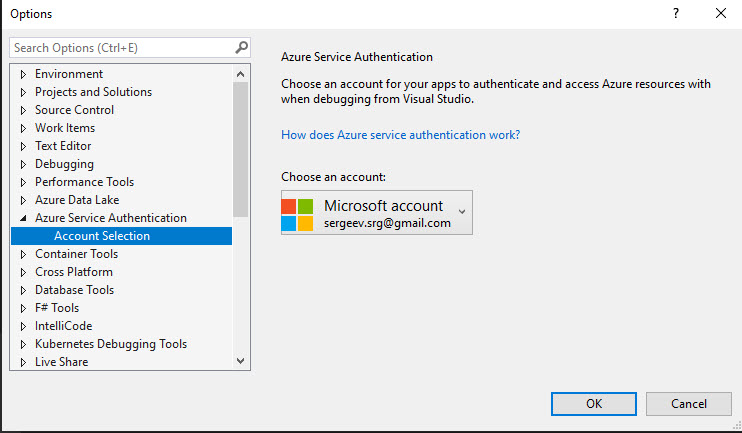The image size is (742, 433).
Task: Select Account Selection in the tree
Action: 101,236
